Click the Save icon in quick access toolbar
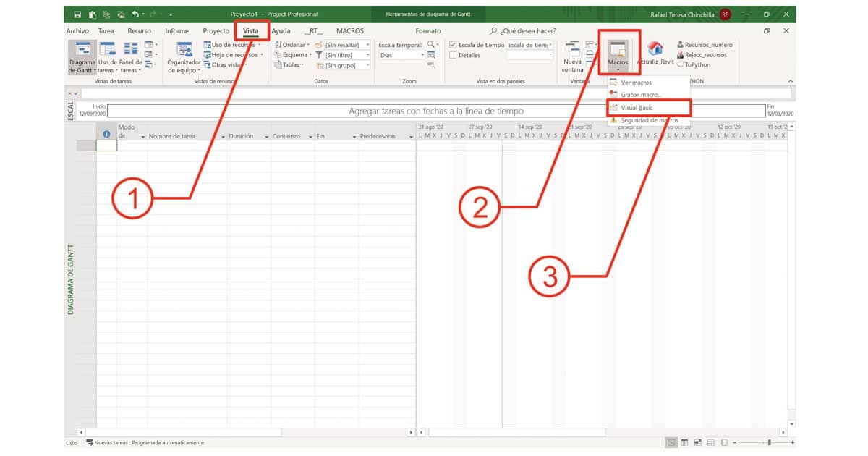 (x=77, y=14)
